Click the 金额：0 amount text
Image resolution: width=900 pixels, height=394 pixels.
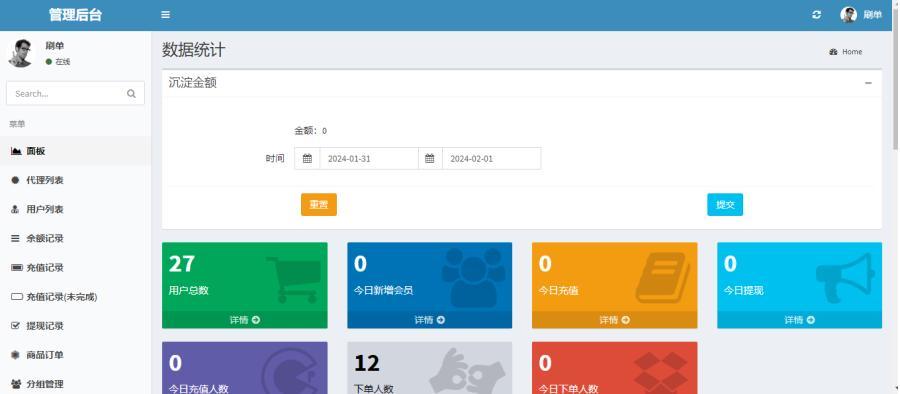click(x=311, y=131)
